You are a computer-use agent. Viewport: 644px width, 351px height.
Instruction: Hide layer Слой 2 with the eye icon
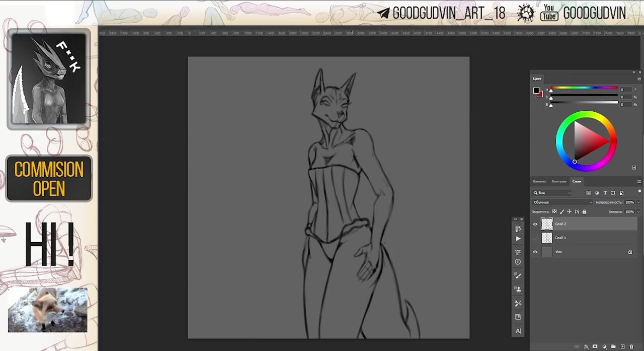click(535, 224)
